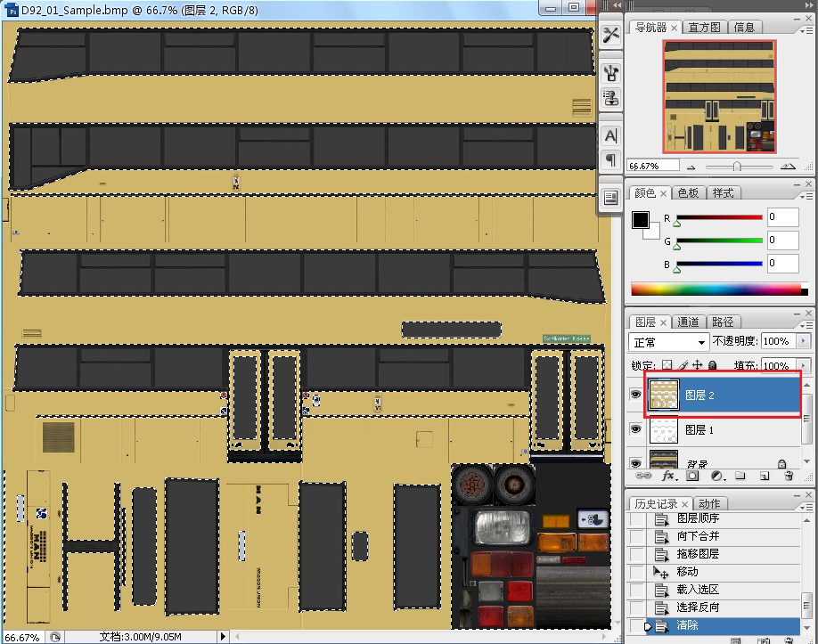Expand the 填充 fill slider arrow
The height and width of the screenshot is (644, 818).
[x=805, y=366]
